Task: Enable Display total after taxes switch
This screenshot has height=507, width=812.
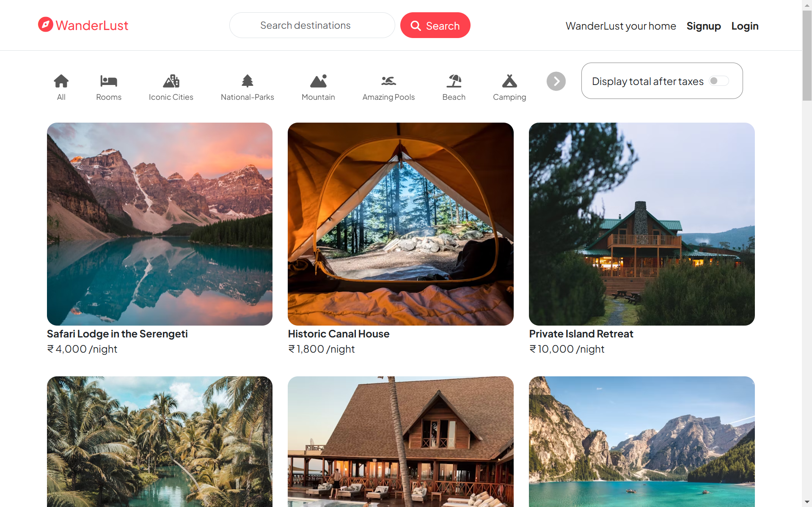Action: pos(718,81)
